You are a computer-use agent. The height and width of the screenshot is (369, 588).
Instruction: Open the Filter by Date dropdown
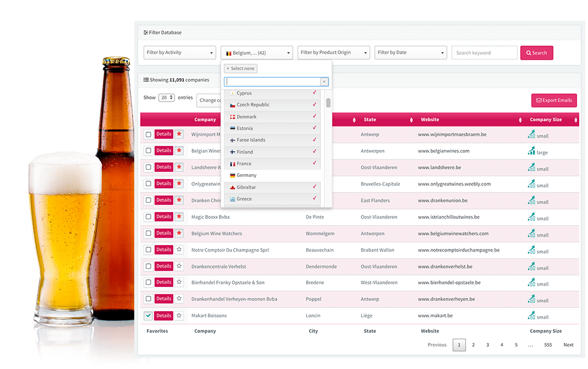[x=410, y=53]
